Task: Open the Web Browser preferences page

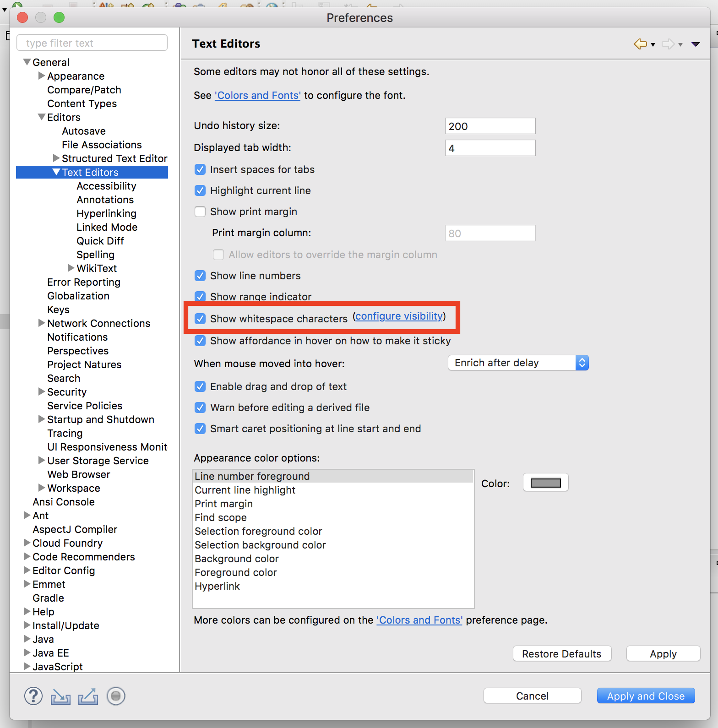Action: (x=79, y=474)
